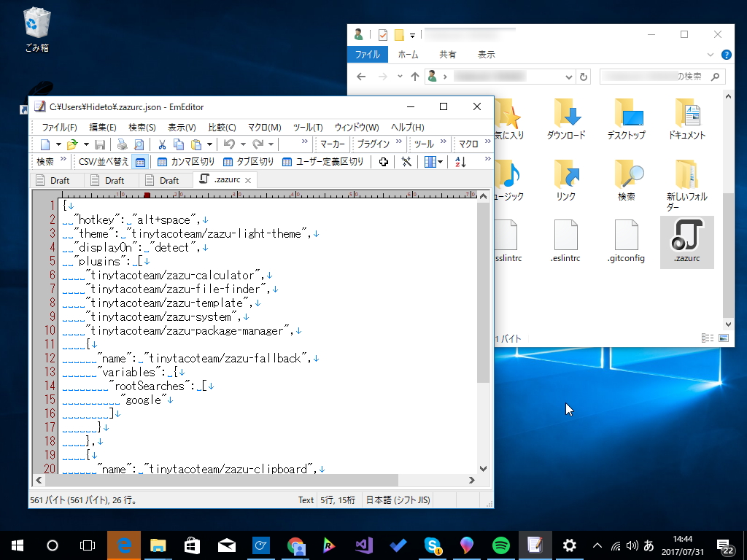Viewport: 747px width, 560px height.
Task: Open 比較(C) menu
Action: point(222,127)
